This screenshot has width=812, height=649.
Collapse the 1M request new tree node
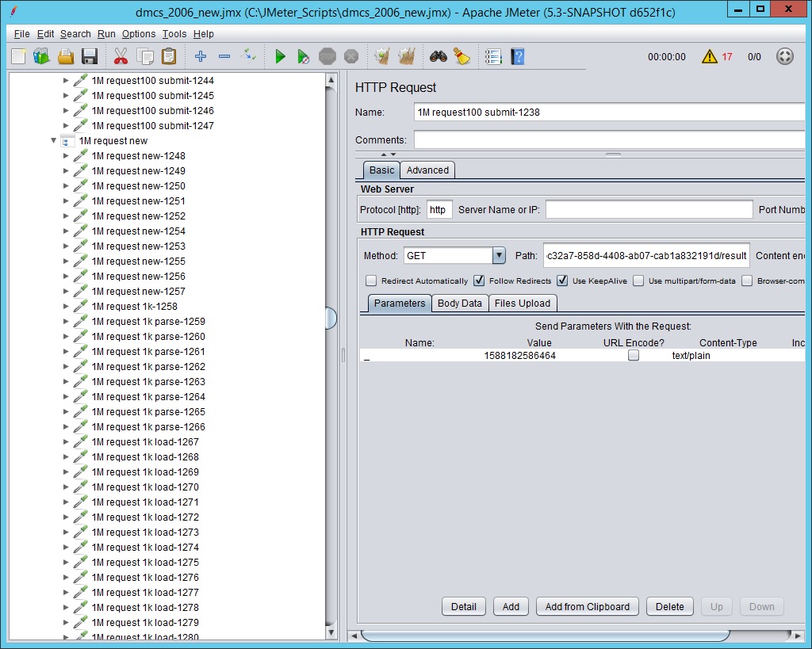point(53,140)
